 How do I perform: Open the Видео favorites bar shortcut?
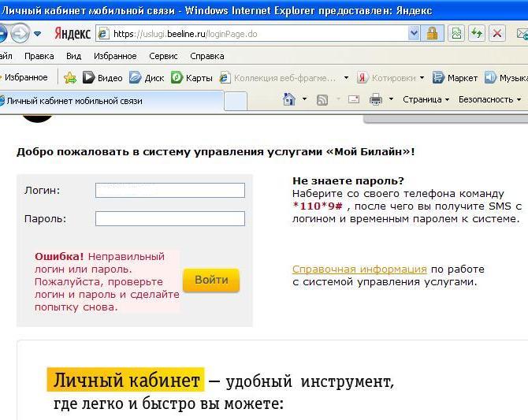102,78
